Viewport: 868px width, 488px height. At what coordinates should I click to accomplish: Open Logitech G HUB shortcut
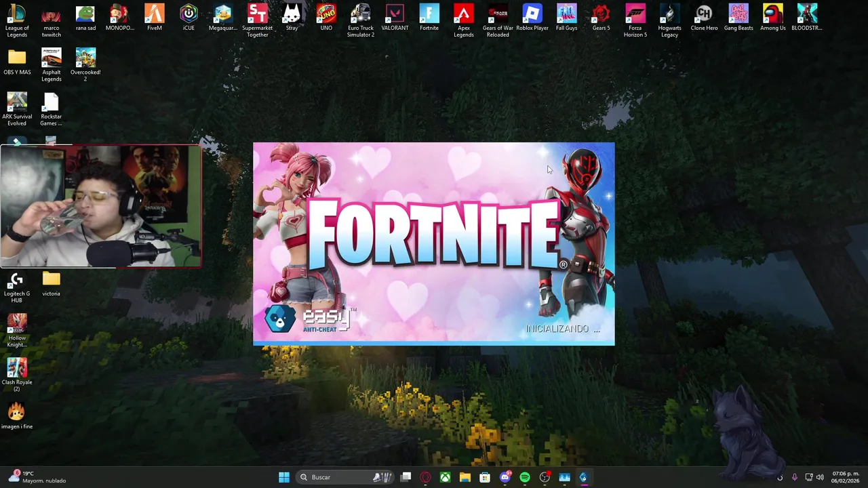[x=17, y=287]
